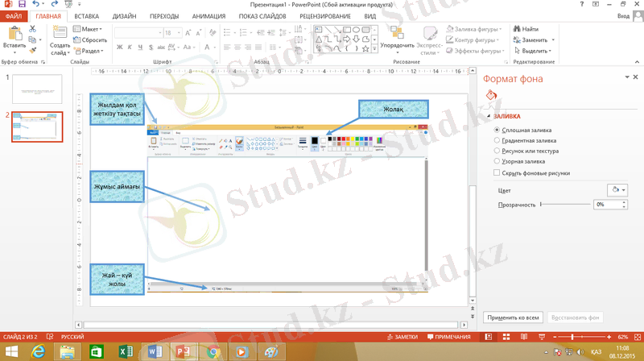This screenshot has height=361, width=644.
Task: Open Notes (Заметки) in the status bar
Action: 402,336
